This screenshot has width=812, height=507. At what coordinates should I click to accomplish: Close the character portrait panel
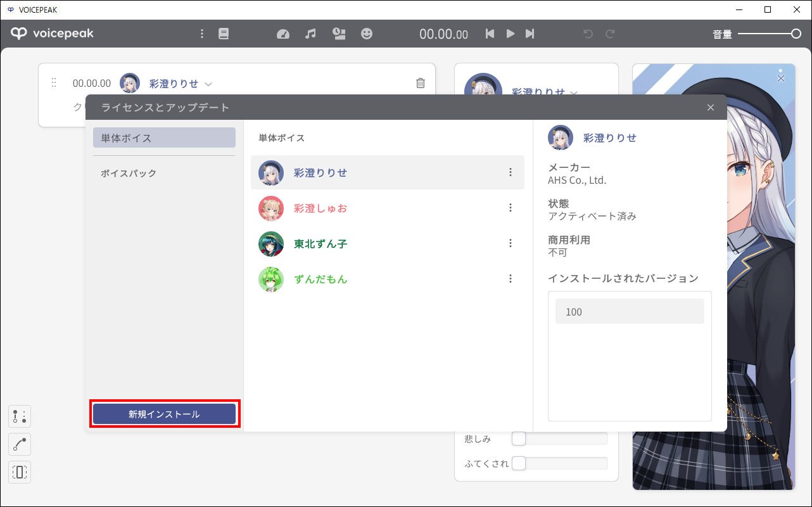point(780,78)
